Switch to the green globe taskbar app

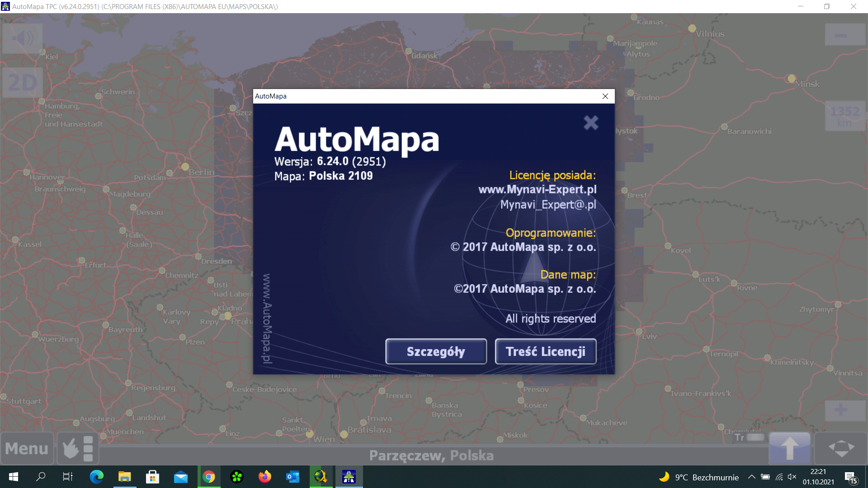(321, 477)
